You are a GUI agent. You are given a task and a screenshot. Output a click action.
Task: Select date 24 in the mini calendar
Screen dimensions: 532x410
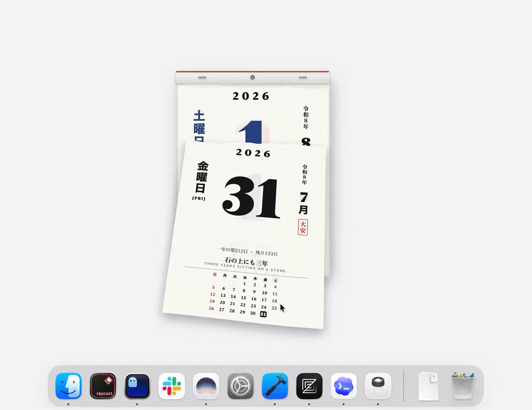[x=264, y=307]
